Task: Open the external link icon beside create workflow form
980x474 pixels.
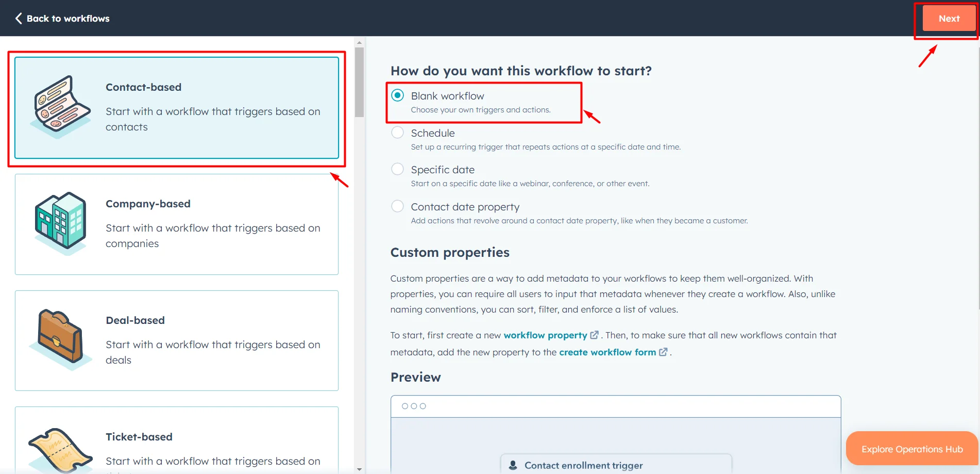Action: tap(663, 352)
